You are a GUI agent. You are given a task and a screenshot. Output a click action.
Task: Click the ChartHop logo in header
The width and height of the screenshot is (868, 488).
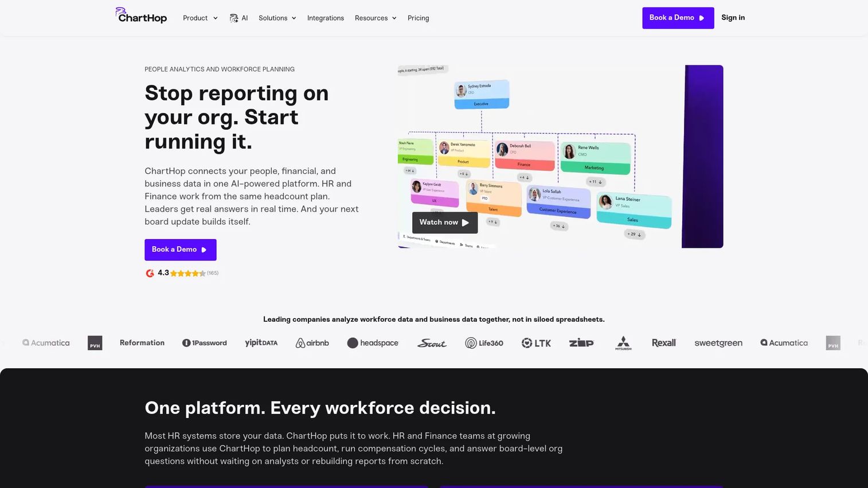[x=141, y=15]
